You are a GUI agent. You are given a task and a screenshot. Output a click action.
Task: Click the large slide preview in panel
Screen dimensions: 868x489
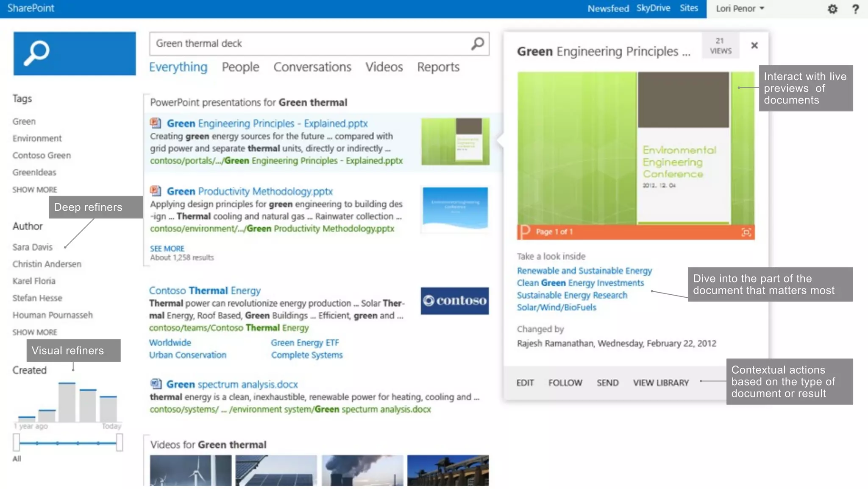(636, 148)
